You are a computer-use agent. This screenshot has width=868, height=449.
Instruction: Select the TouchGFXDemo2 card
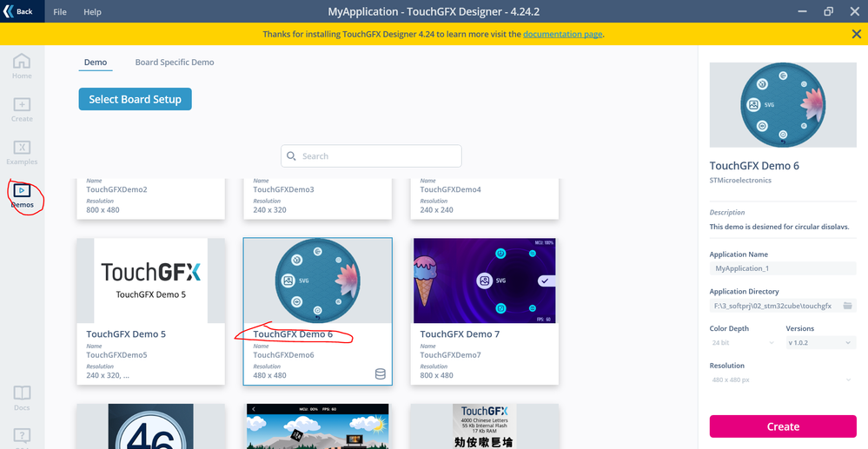[150, 198]
